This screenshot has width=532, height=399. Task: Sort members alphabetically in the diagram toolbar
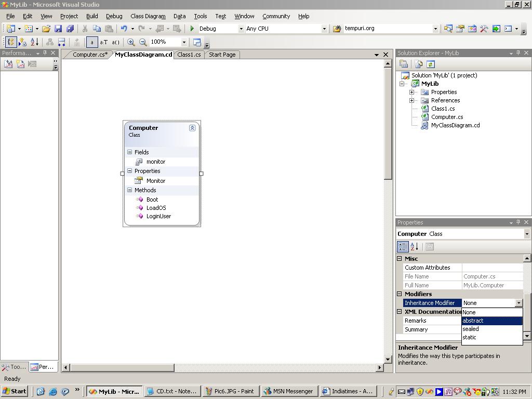click(34, 42)
